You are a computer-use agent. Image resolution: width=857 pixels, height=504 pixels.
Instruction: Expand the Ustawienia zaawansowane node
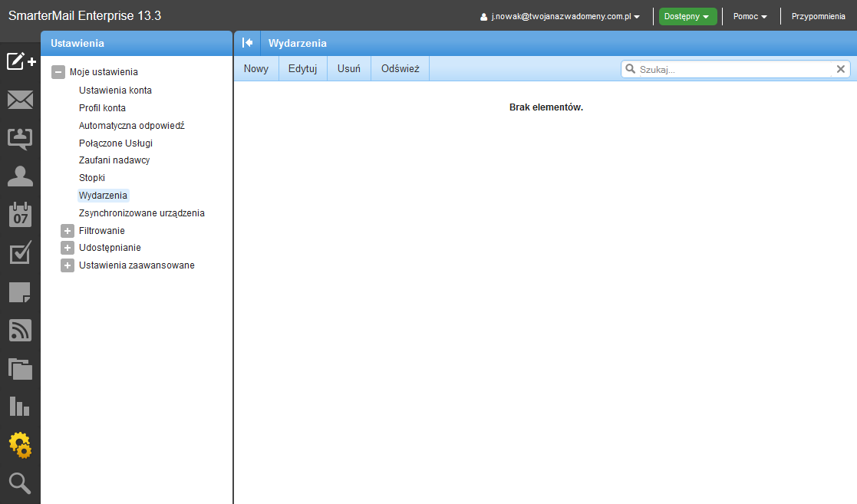click(68, 266)
